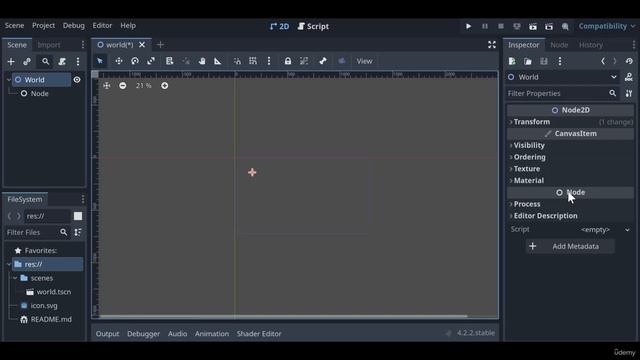Viewport: 640px width, 360px height.
Task: Switch to the History tab
Action: [x=591, y=45]
